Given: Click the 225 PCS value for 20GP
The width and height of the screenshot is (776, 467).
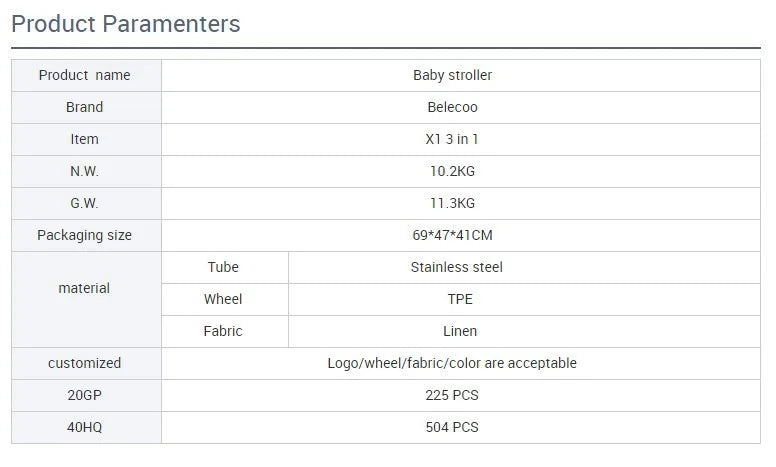Looking at the screenshot, I should pyautogui.click(x=452, y=395).
